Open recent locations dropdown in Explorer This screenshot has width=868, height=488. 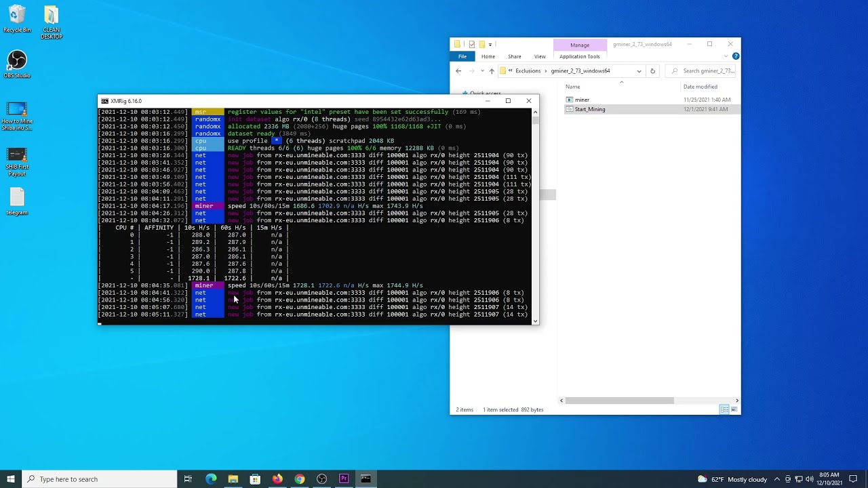pyautogui.click(x=482, y=70)
